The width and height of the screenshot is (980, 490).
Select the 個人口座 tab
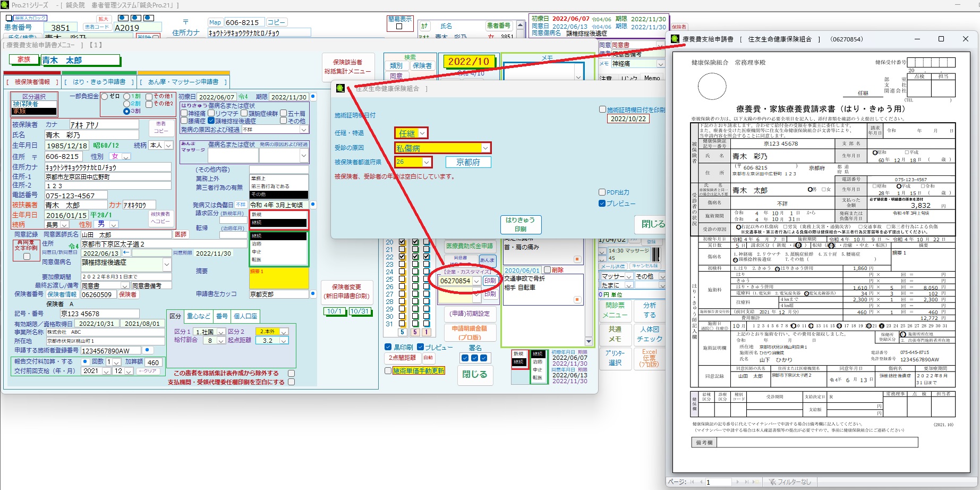tap(245, 316)
